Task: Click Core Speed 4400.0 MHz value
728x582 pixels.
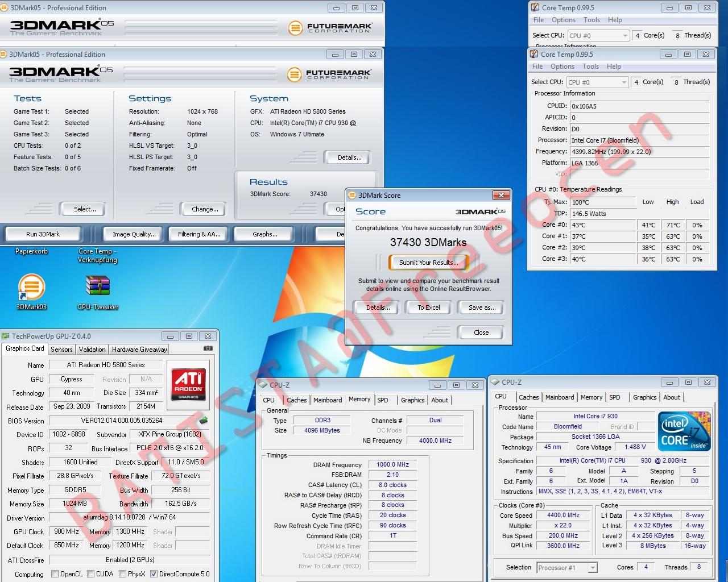Action: [x=564, y=516]
